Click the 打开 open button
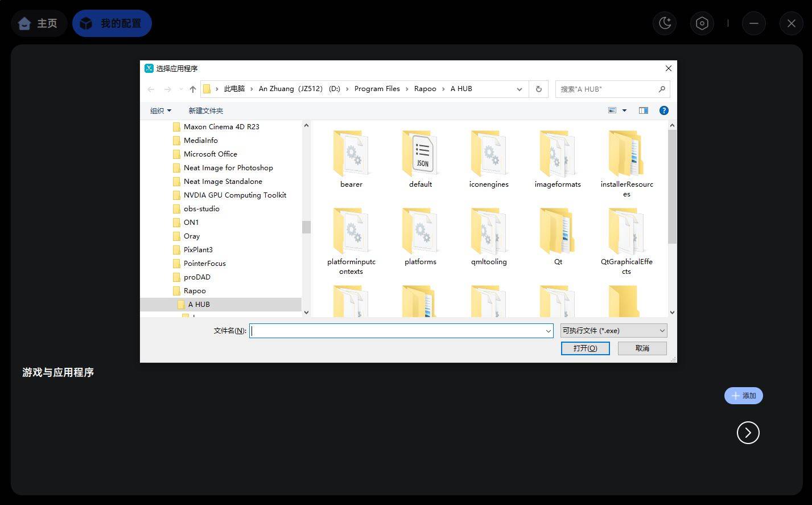The height and width of the screenshot is (505, 812). [585, 348]
